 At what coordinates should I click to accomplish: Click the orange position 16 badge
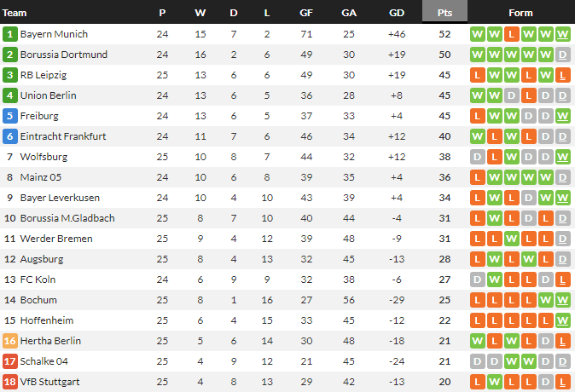point(9,341)
